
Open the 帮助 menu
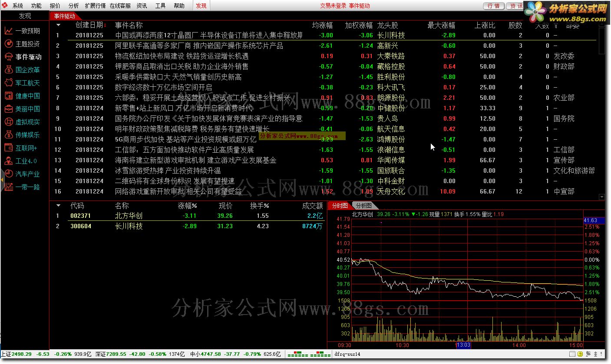click(x=179, y=6)
